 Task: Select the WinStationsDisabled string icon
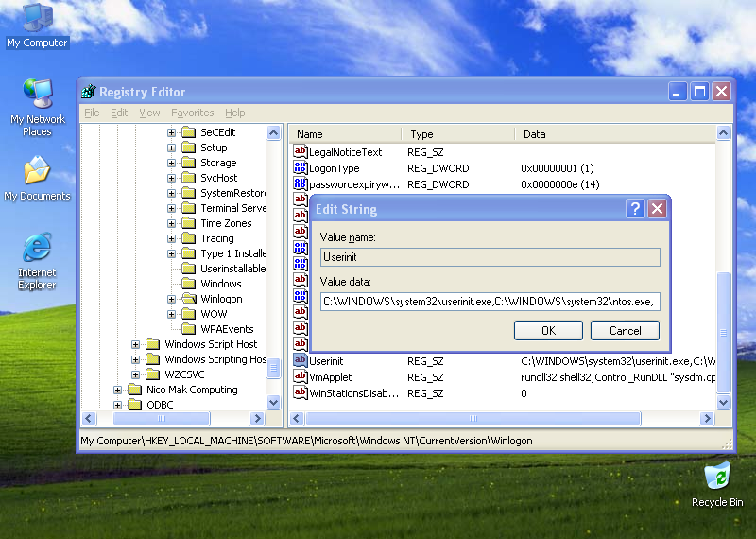click(300, 392)
